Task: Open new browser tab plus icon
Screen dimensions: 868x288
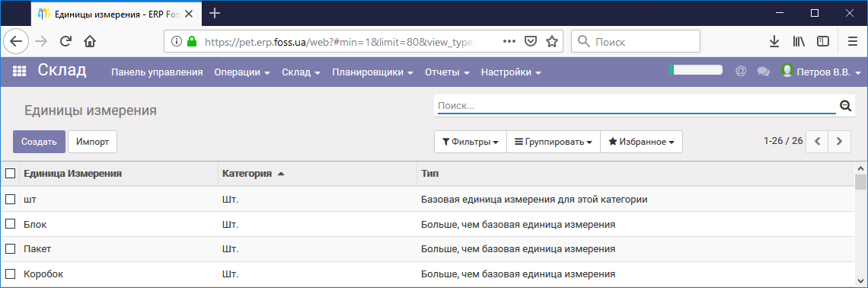Action: tap(215, 13)
